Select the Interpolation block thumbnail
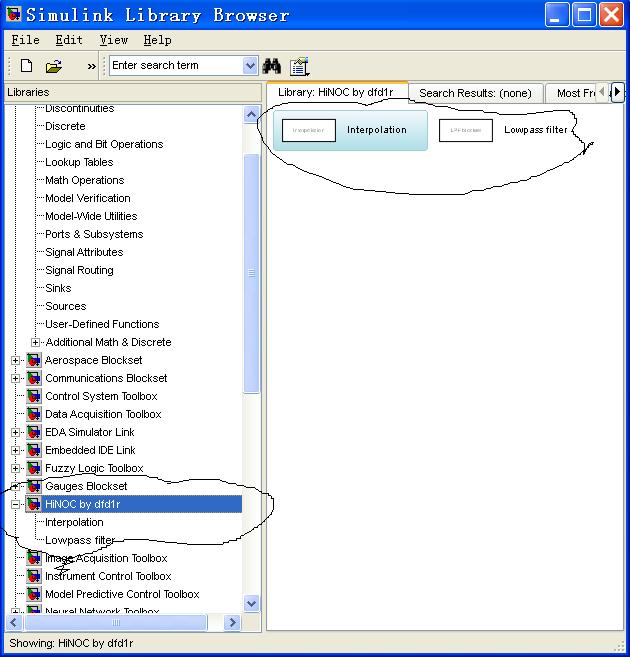This screenshot has height=657, width=630. point(309,130)
